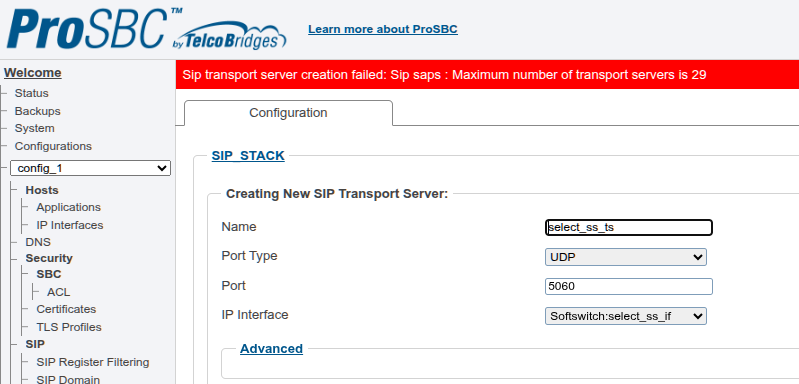Image resolution: width=799 pixels, height=384 pixels.
Task: Open the Certificates page
Action: [66, 309]
